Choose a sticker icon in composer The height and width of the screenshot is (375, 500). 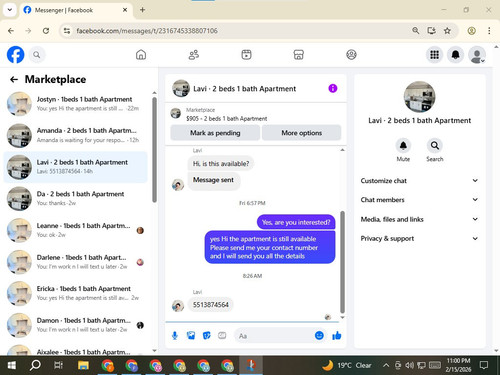207,336
